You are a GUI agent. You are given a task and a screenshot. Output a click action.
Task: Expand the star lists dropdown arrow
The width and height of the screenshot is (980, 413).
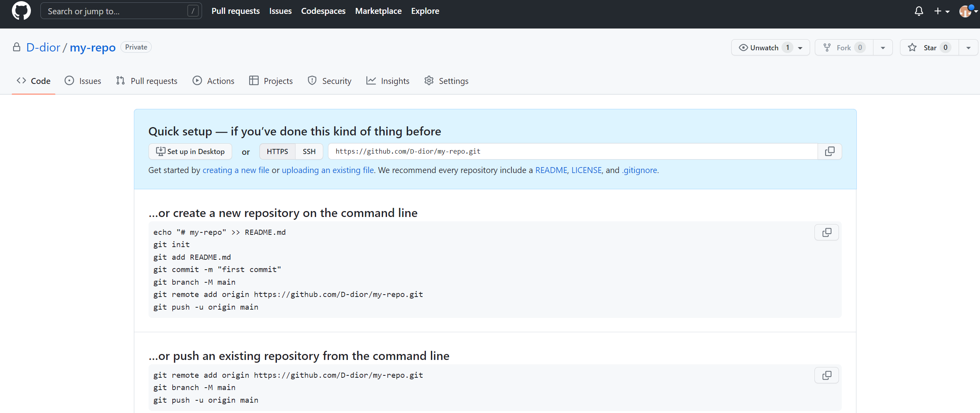tap(969, 48)
